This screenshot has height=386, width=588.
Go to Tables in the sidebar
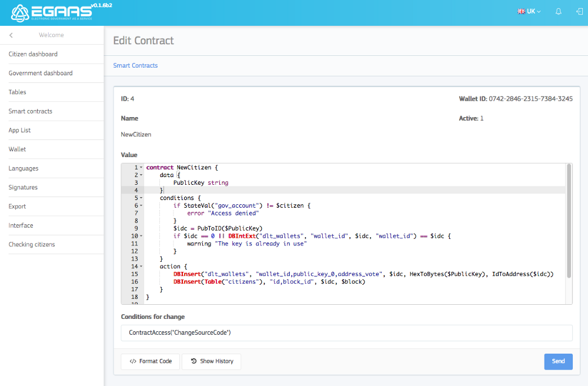[x=17, y=92]
